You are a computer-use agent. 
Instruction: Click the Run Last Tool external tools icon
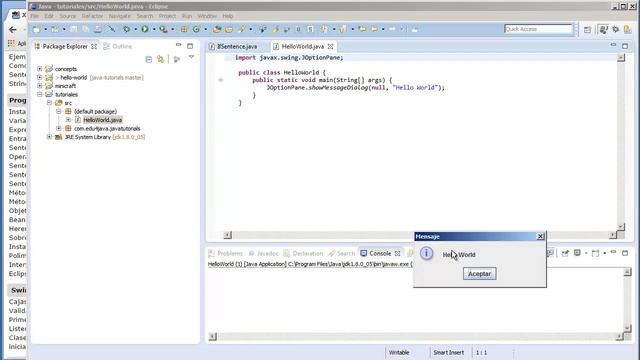163,29
